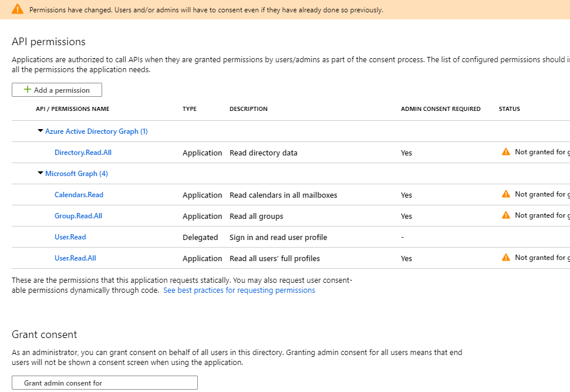Collapse the Microsoft Graph permissions group
This screenshot has height=392, width=570.
tap(40, 174)
